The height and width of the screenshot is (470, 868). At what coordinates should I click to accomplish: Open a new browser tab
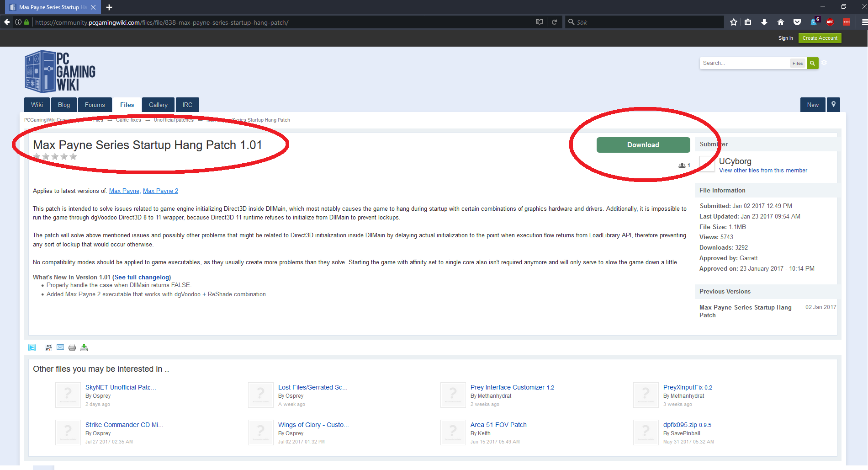(x=109, y=7)
